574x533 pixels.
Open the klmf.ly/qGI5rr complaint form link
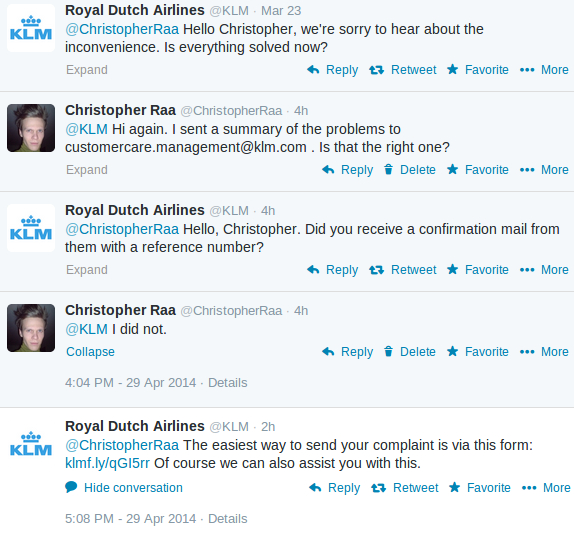[107, 463]
